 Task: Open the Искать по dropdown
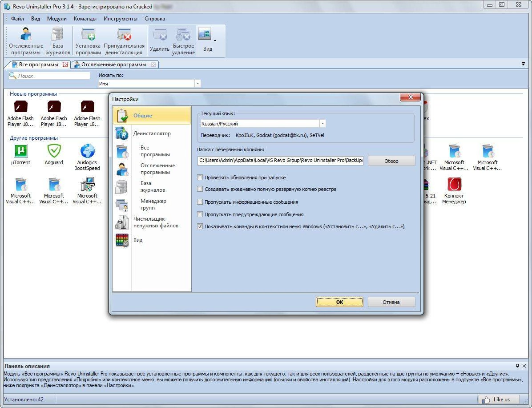point(197,84)
